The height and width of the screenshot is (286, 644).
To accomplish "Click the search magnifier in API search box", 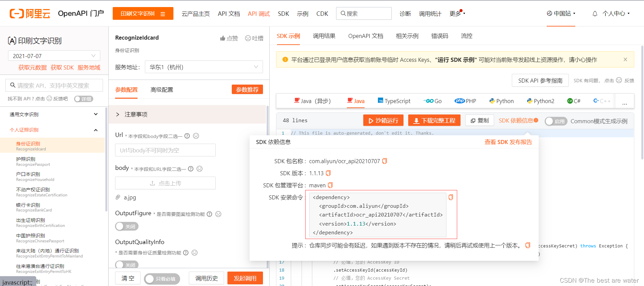I will point(13,85).
